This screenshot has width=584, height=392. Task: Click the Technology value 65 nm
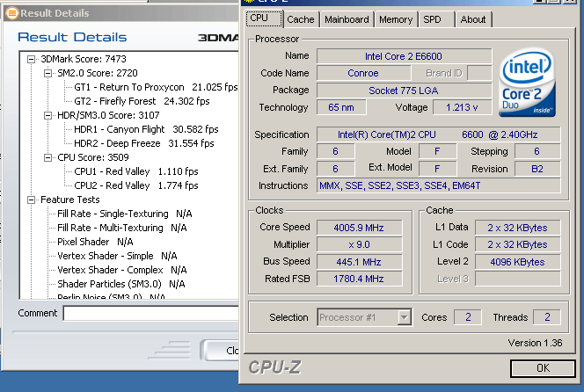point(341,107)
